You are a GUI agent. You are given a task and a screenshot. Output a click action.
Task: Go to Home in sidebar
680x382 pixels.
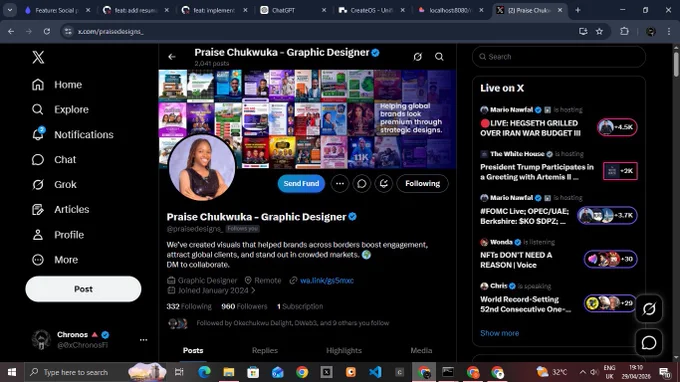click(57, 85)
